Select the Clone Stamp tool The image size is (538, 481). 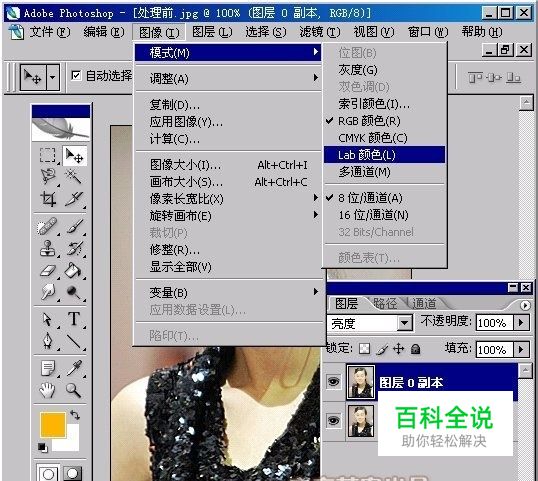click(x=47, y=248)
